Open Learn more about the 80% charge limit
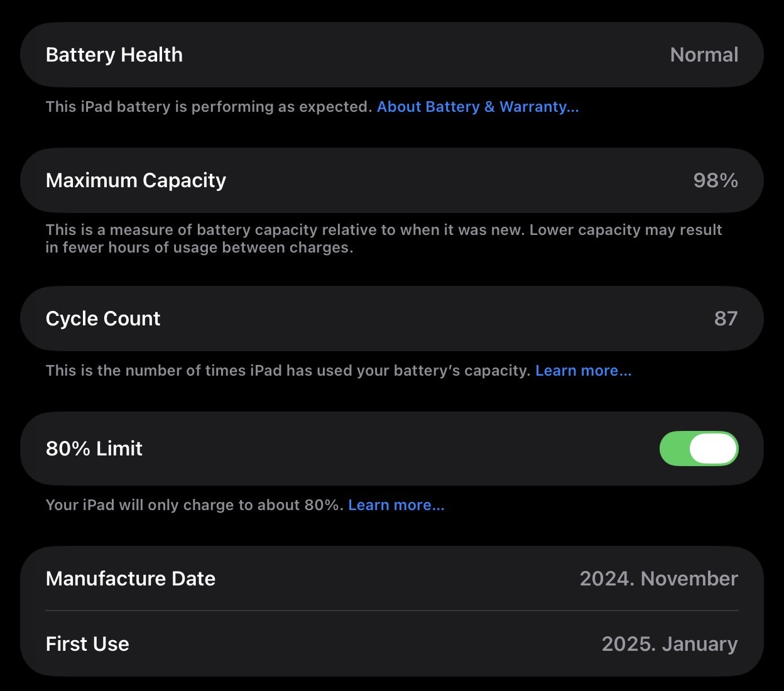The height and width of the screenshot is (691, 784). click(396, 505)
